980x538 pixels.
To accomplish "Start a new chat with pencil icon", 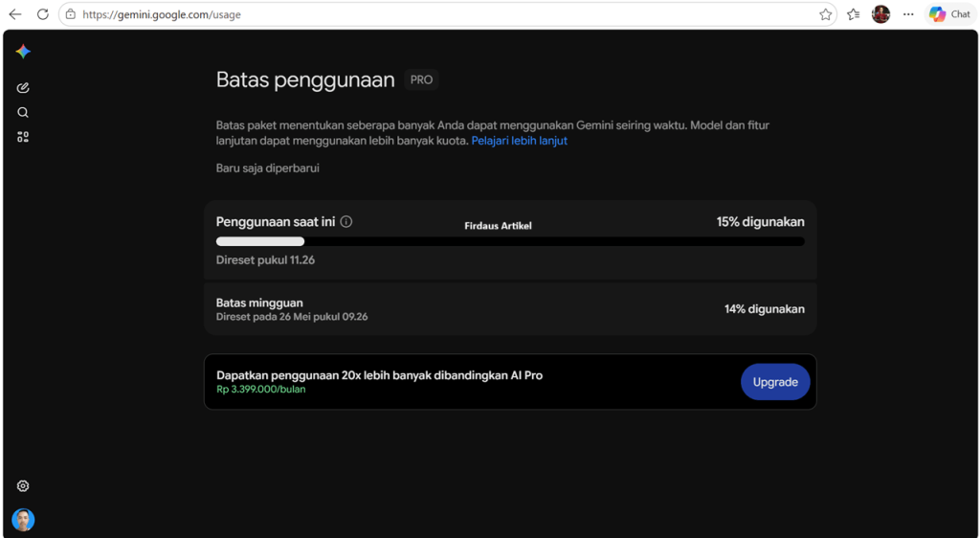I will 23,87.
